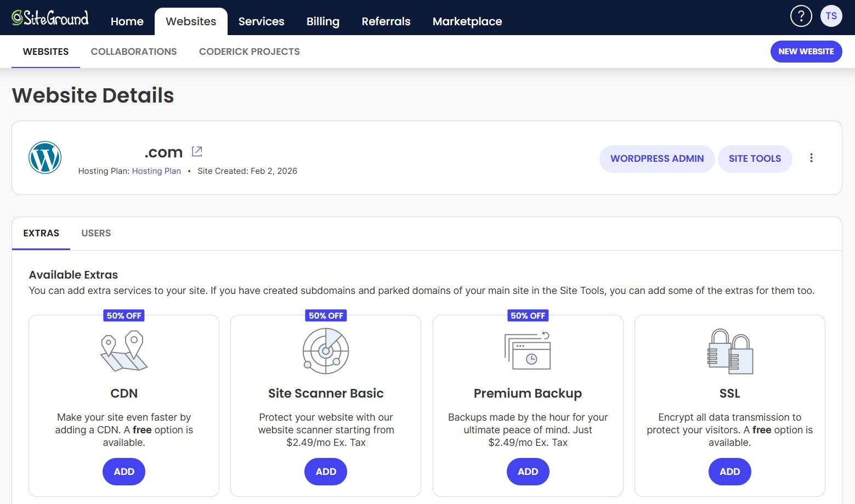Open the three-dot options menu
The image size is (855, 504).
point(811,157)
